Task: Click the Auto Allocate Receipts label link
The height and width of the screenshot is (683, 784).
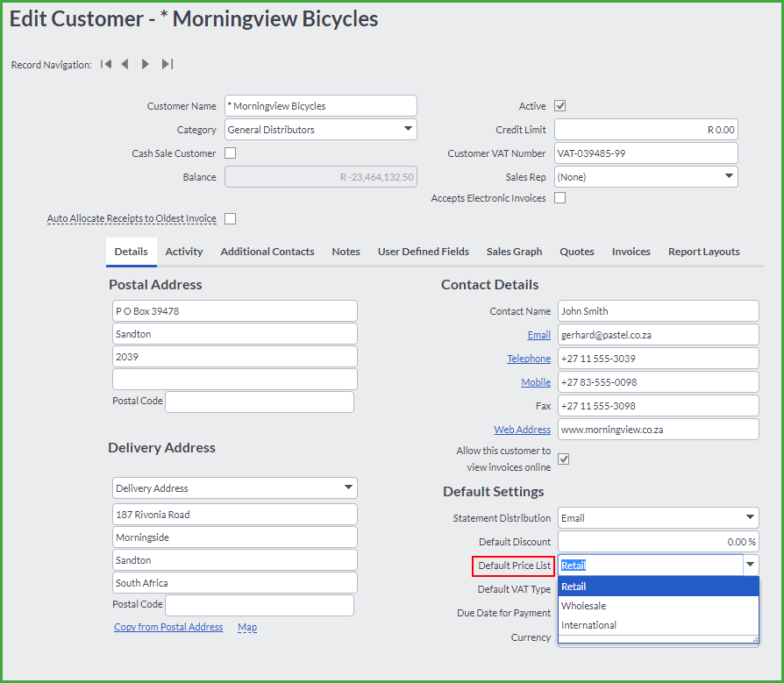Action: pyautogui.click(x=132, y=218)
